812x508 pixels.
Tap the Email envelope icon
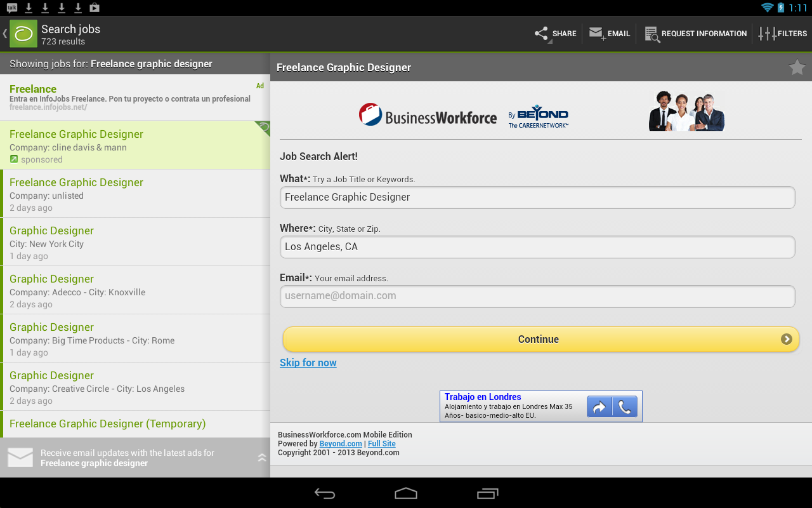[596, 34]
